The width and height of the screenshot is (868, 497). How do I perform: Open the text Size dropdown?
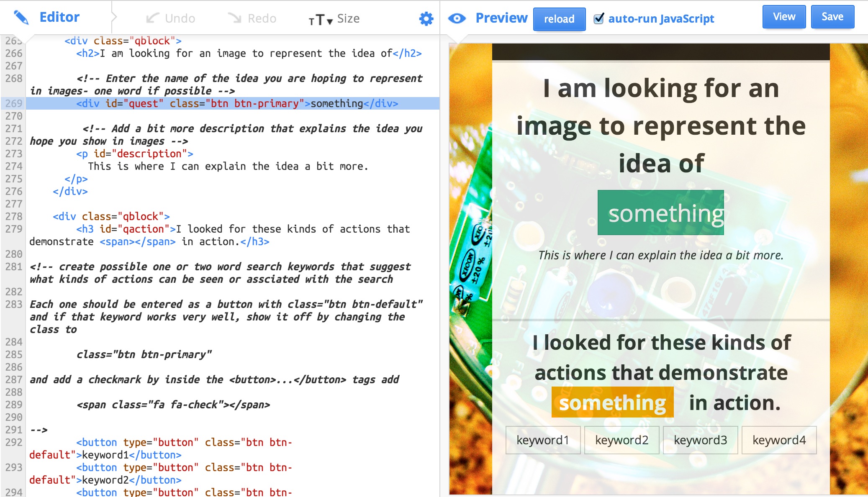[x=334, y=19]
